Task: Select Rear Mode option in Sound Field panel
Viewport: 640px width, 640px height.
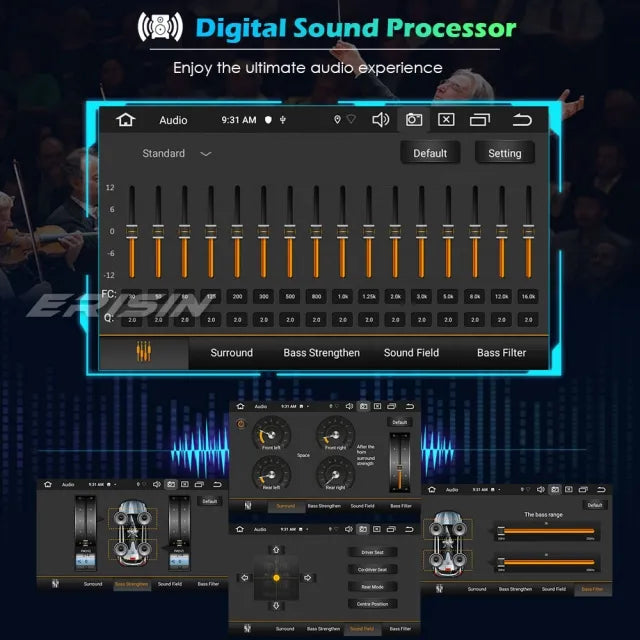Action: (371, 587)
